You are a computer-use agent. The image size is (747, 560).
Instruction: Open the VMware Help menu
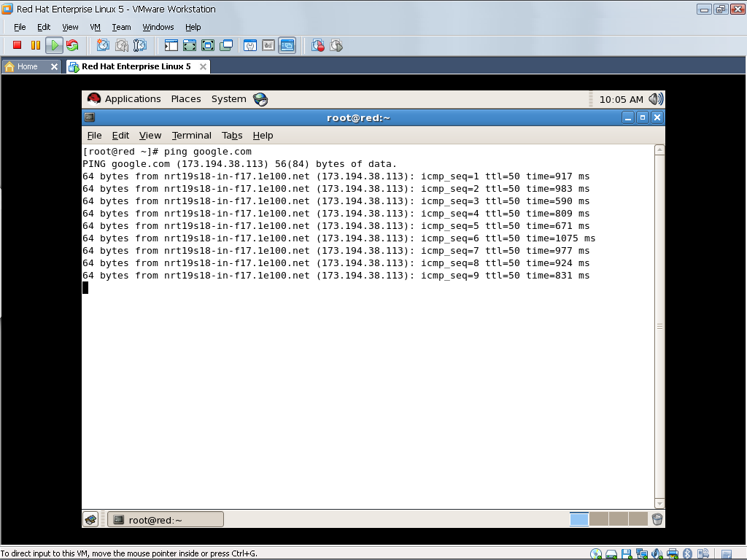(x=193, y=27)
